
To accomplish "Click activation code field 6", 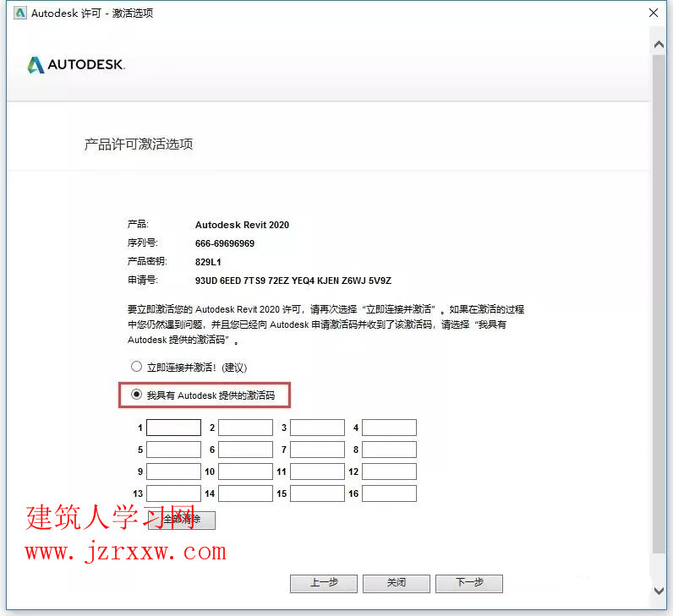I will [x=245, y=450].
